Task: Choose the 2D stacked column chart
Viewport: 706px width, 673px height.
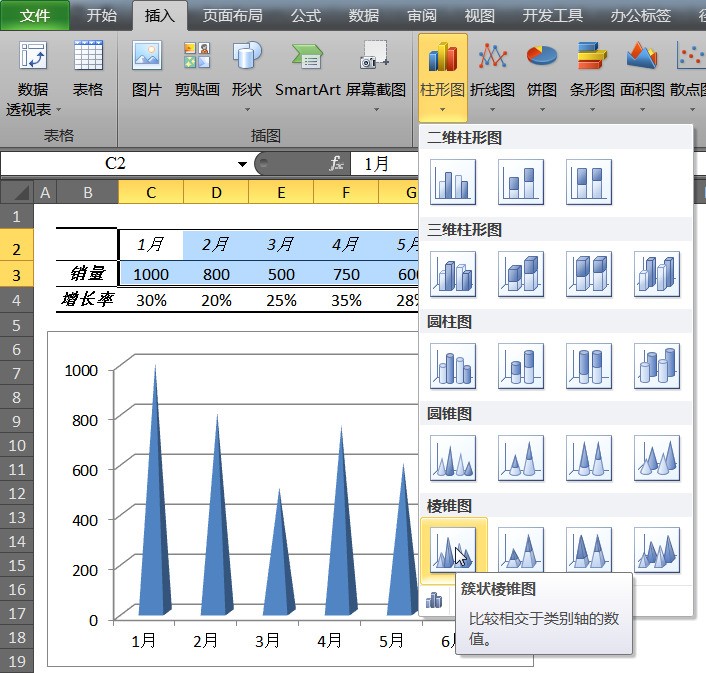Action: tap(521, 182)
